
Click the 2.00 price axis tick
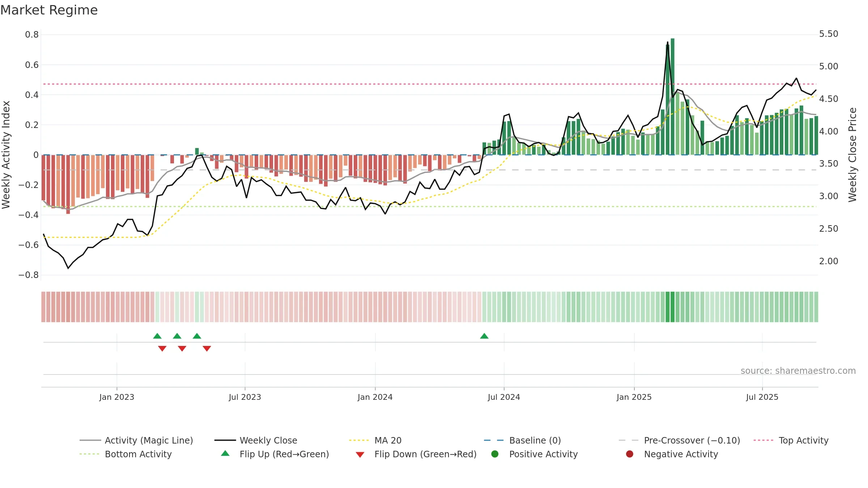(x=829, y=261)
